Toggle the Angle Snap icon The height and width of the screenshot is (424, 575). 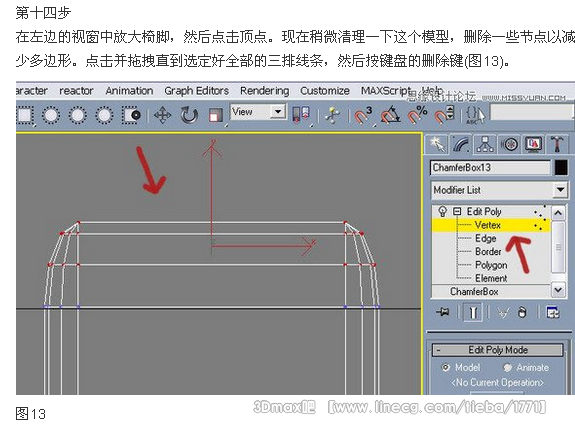coord(390,115)
